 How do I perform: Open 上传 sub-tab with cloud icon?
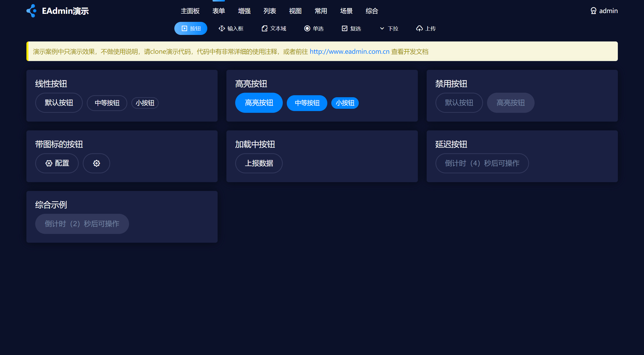pos(426,28)
